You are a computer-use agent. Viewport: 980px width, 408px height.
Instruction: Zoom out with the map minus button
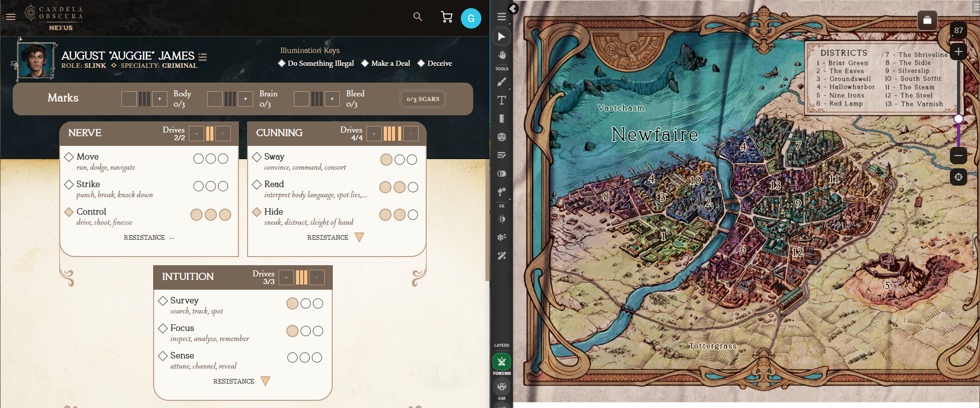(959, 156)
